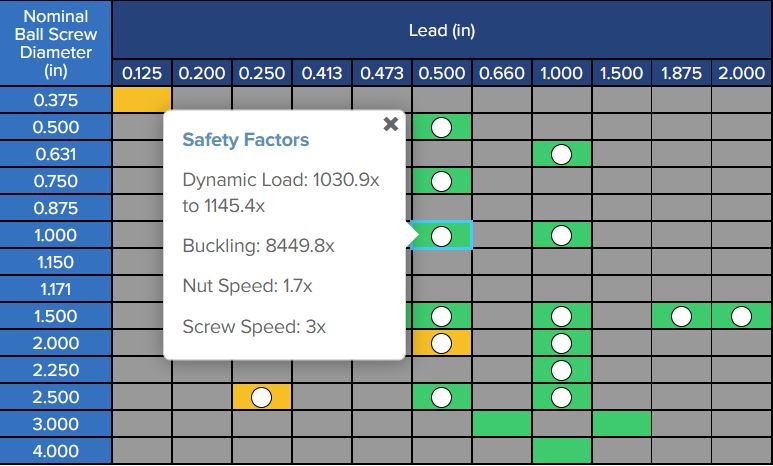
Task: Pick the 1.500 diameter, 1.875 lead circle
Action: (681, 316)
